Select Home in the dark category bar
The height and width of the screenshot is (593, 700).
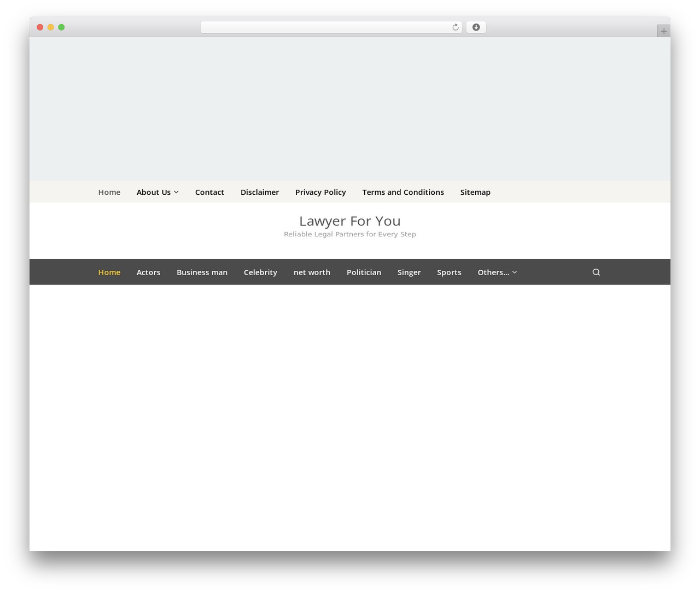[x=109, y=272]
